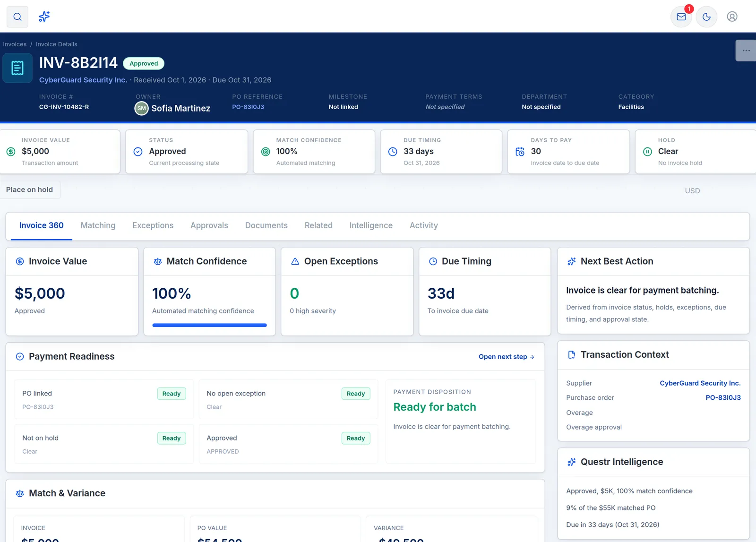Open PO-83I0J3 under PO Reference
The height and width of the screenshot is (542, 756).
(x=248, y=107)
